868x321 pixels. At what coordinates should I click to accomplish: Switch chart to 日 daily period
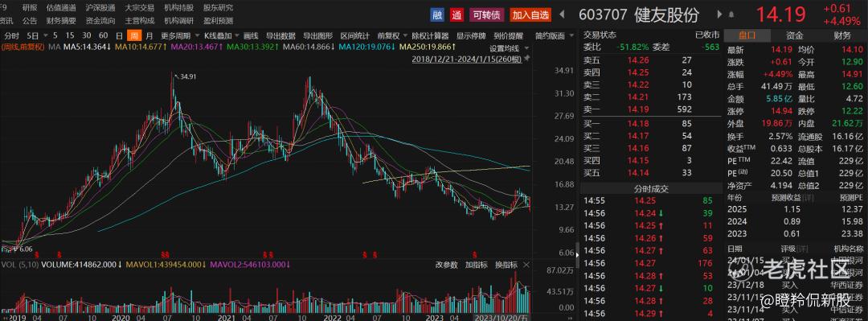(x=119, y=36)
